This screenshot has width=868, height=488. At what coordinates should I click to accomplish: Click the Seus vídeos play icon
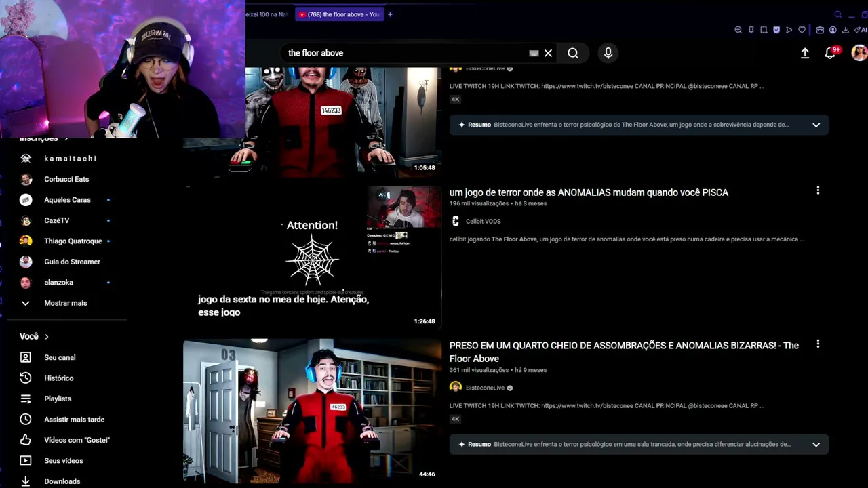point(26,461)
